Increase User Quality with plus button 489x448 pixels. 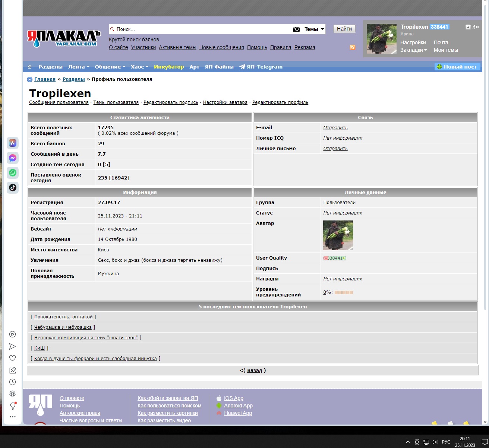tap(344, 258)
